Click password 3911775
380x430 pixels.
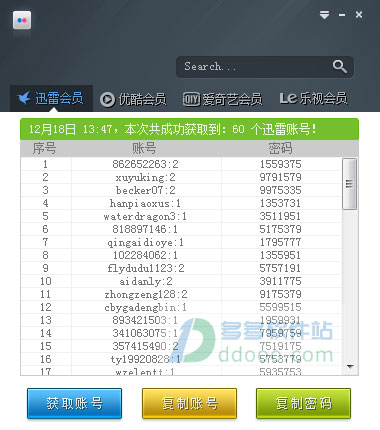[281, 281]
